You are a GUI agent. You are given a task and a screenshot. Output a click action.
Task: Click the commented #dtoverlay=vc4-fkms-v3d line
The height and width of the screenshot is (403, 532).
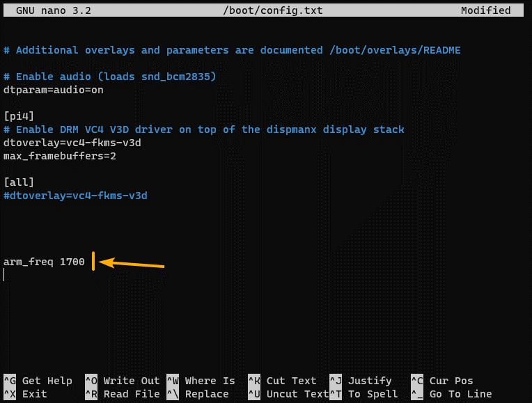pos(75,196)
